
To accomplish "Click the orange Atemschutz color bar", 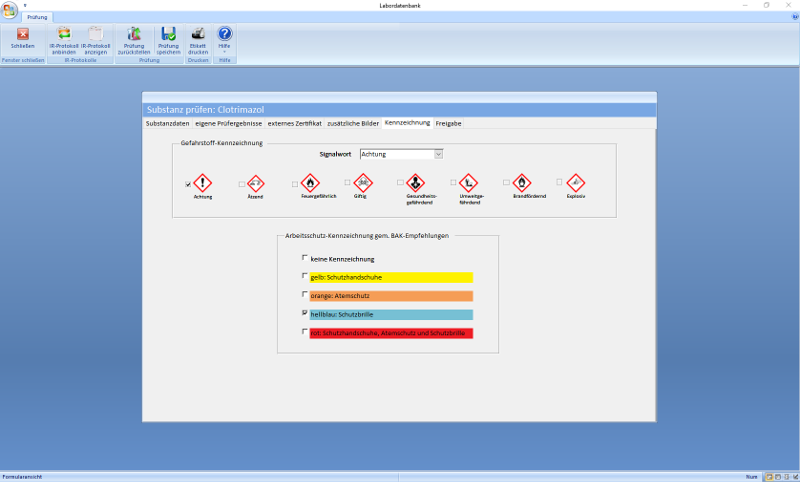I will coord(390,296).
